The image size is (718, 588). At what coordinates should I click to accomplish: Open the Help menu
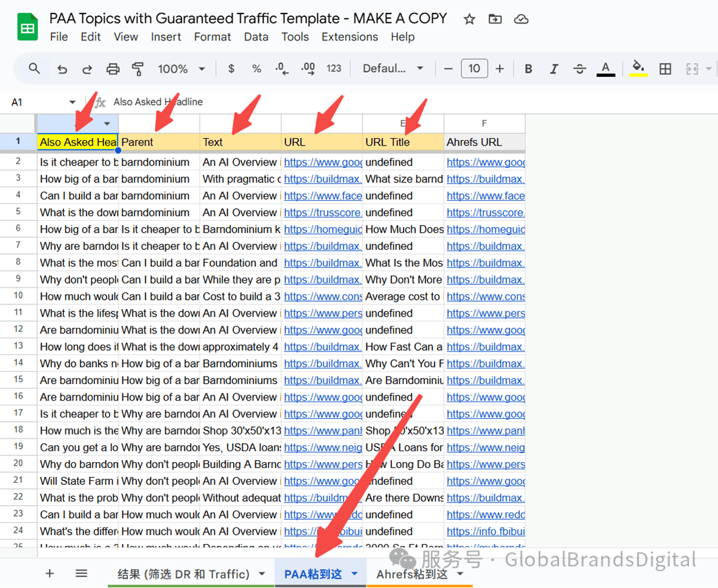coord(403,36)
